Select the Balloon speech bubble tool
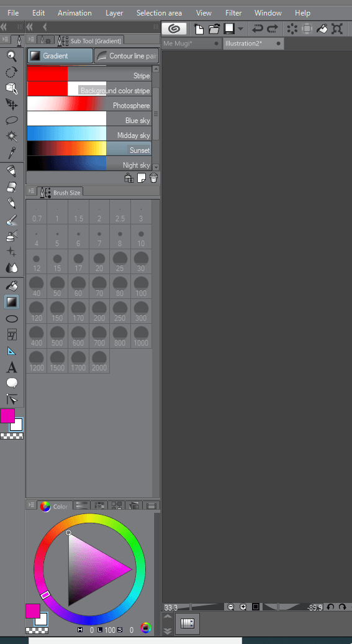Viewport: 352px width, 644px height. [x=12, y=383]
